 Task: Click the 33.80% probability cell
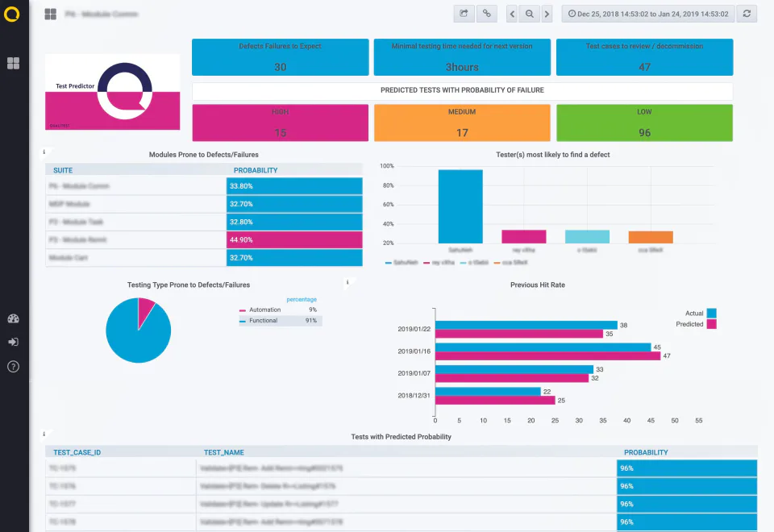pyautogui.click(x=294, y=186)
